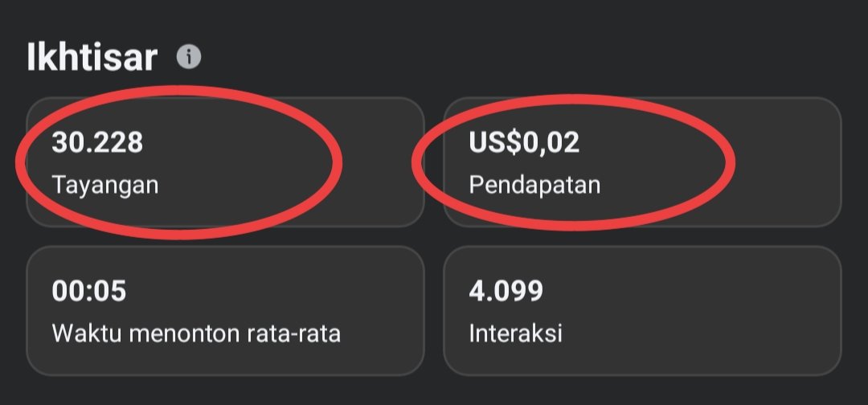
Task: Open the Interaksi metric card
Action: [x=641, y=311]
